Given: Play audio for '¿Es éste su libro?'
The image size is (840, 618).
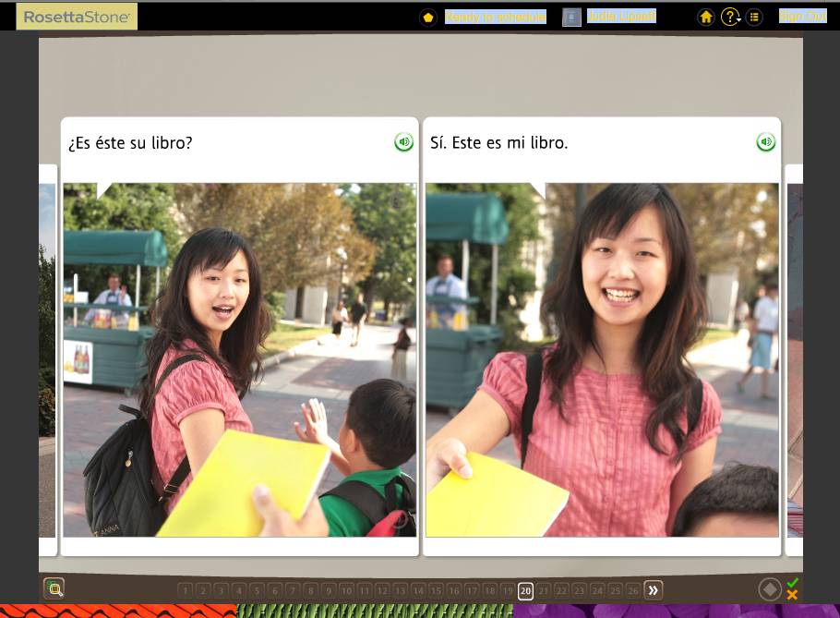Looking at the screenshot, I should click(x=404, y=142).
